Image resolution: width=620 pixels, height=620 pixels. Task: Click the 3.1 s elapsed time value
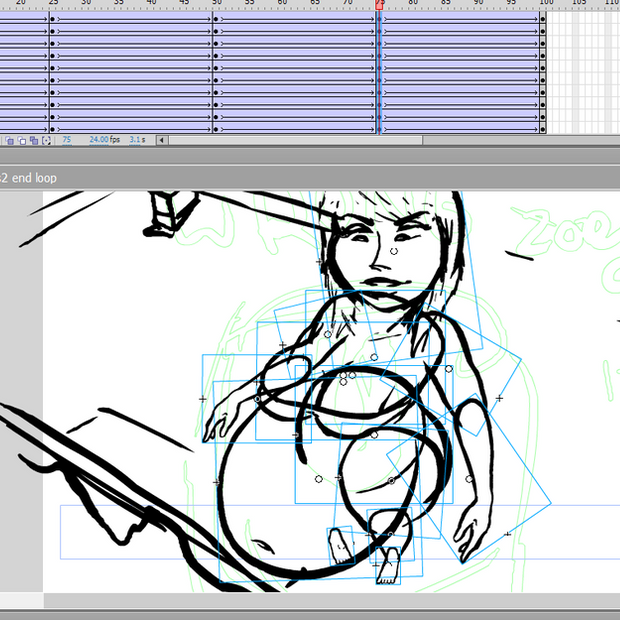[135, 140]
